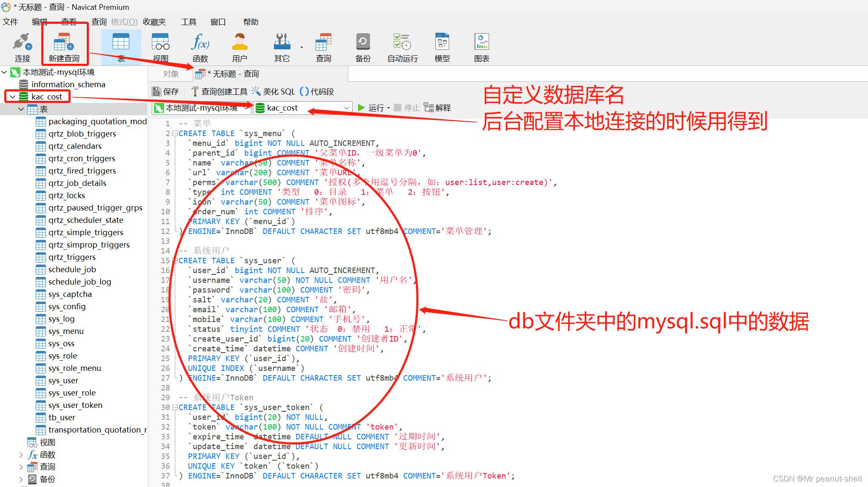868x487 pixels.
Task: Expand the 函数 node in sidebar tree
Action: pos(21,455)
